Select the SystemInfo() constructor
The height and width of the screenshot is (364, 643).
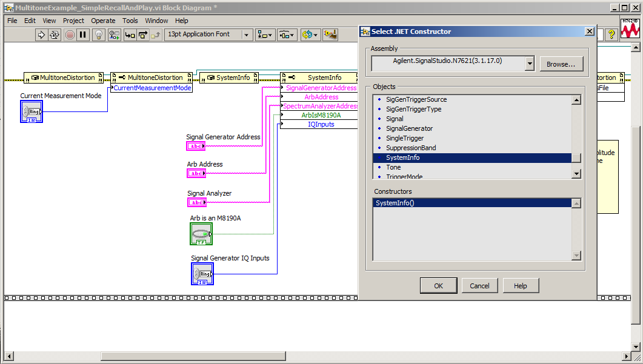click(473, 203)
